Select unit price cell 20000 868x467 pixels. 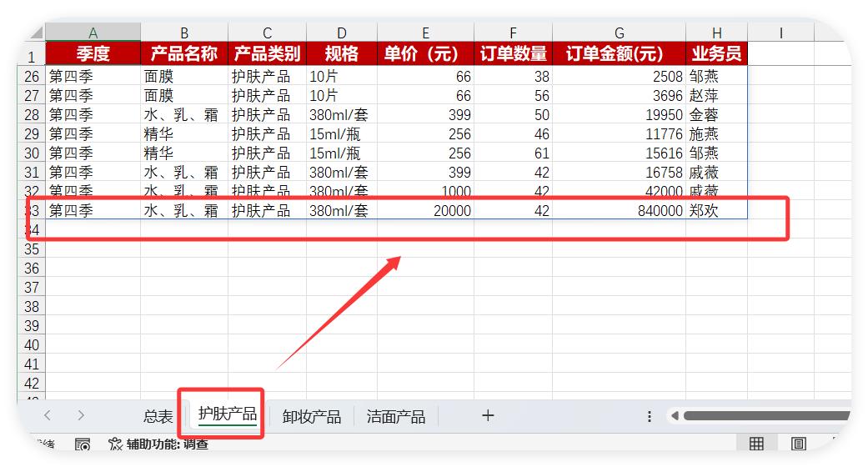(426, 210)
